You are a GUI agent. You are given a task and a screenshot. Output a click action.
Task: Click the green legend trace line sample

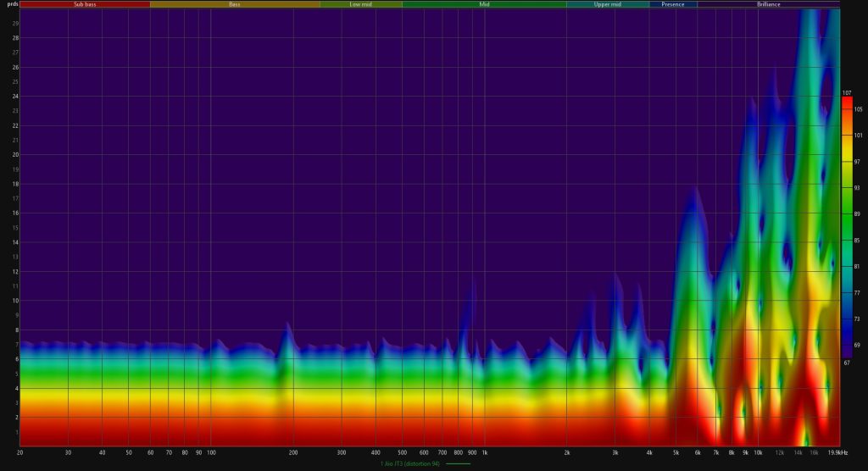point(458,464)
